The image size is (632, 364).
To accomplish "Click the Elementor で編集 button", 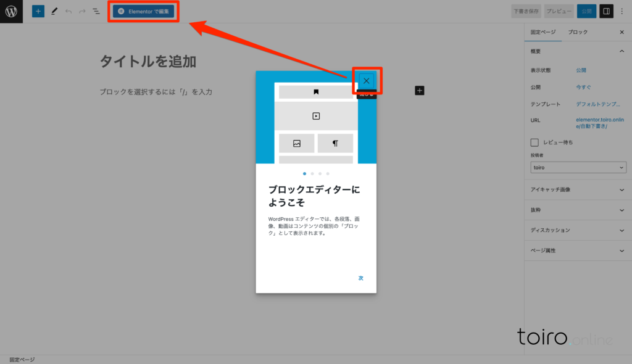I will [143, 11].
